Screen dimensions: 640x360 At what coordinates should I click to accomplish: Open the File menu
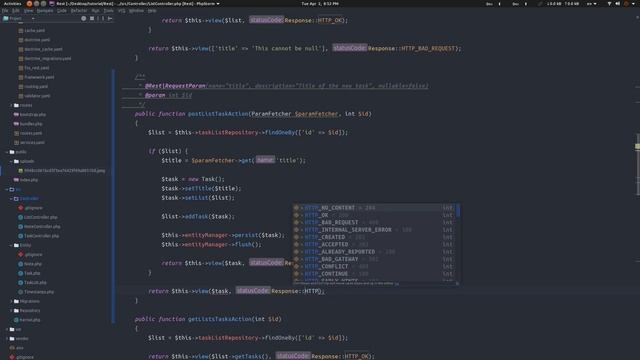[5, 11]
